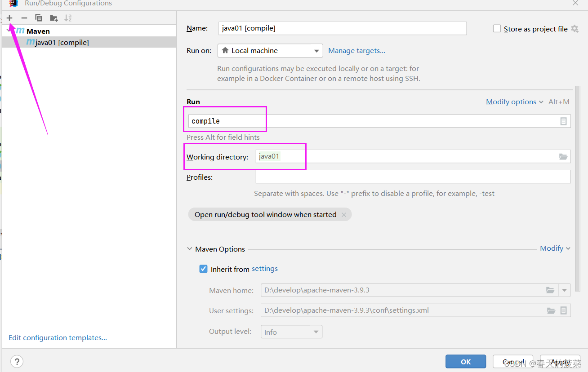Open the Maven home folder browse icon
The image size is (588, 372).
click(x=550, y=290)
